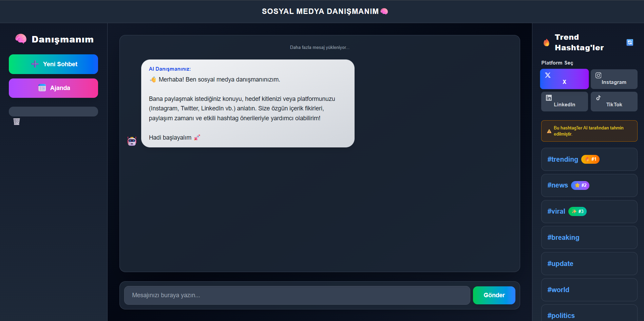Switch to the TikTok platform
The width and height of the screenshot is (644, 321).
pyautogui.click(x=614, y=102)
